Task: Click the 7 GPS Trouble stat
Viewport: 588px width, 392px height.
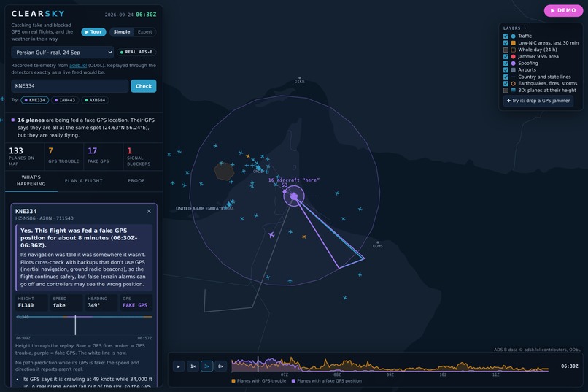Action: [x=63, y=157]
